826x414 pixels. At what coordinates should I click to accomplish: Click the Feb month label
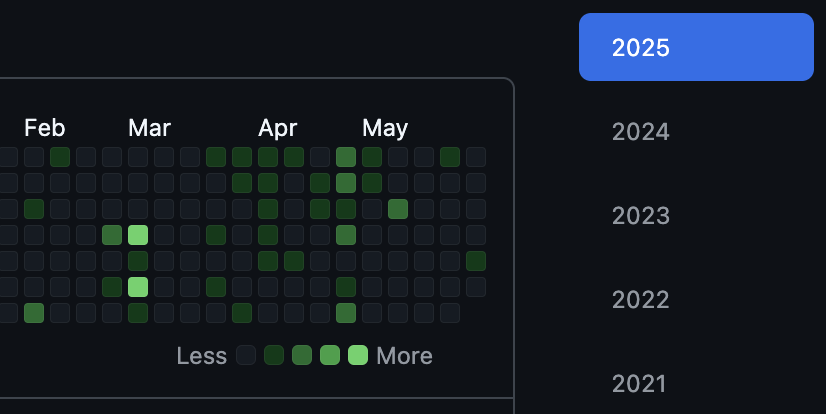44,128
